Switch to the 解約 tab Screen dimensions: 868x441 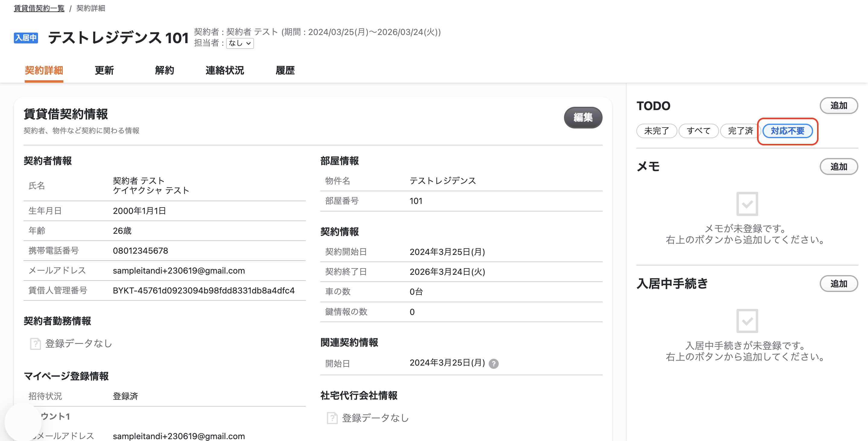click(164, 70)
